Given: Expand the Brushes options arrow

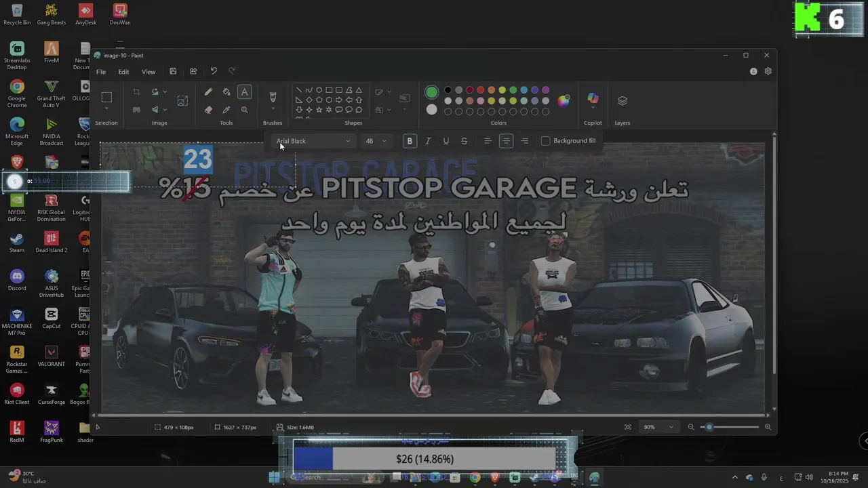Looking at the screenshot, I should (x=273, y=109).
